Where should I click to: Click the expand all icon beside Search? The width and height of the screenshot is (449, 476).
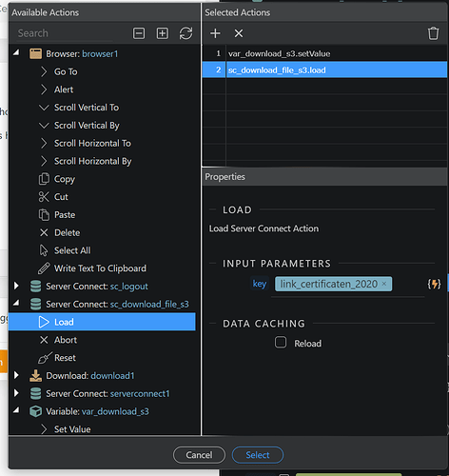point(163,33)
